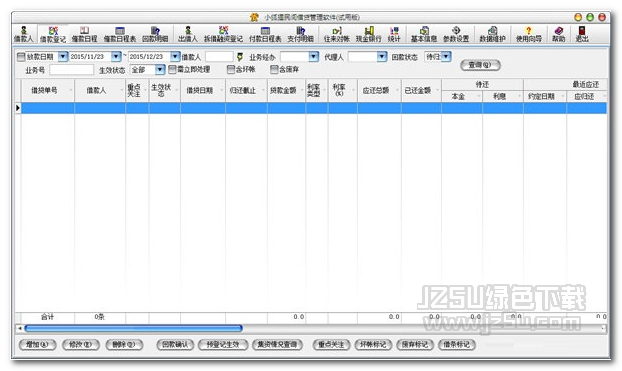Open the 参数设置 settings icon
This screenshot has width=622, height=371.
[x=456, y=34]
